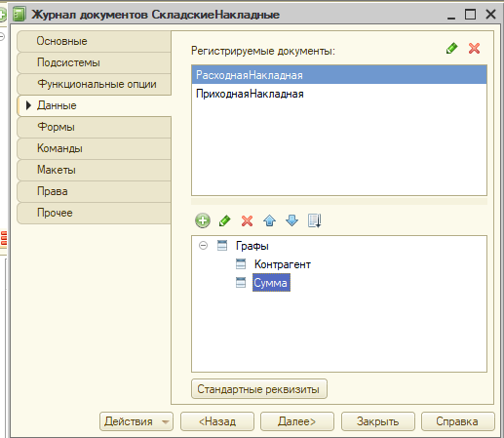This screenshot has width=504, height=438.
Task: Select the Контрагент column item
Action: (x=283, y=264)
